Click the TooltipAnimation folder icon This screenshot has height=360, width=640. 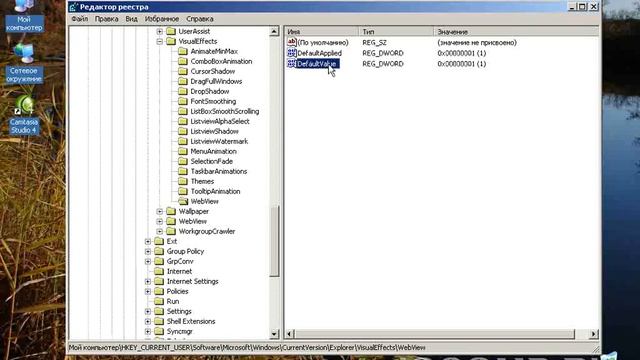[183, 191]
